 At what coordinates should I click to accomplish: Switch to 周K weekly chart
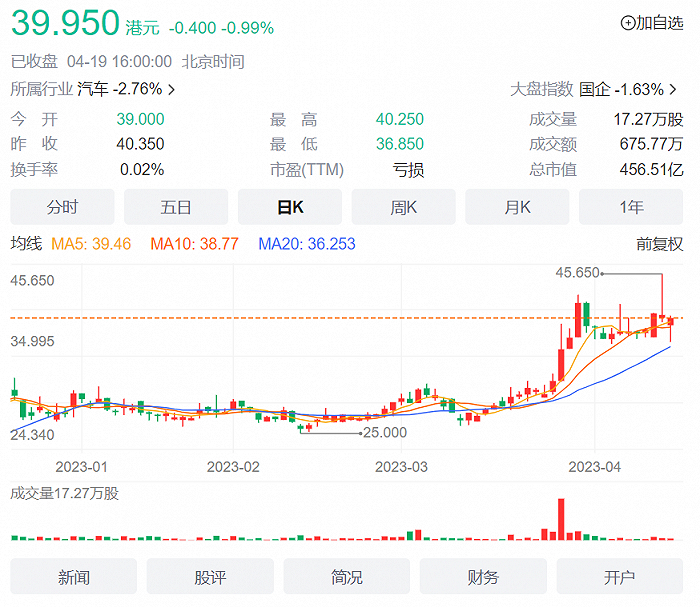pos(403,207)
